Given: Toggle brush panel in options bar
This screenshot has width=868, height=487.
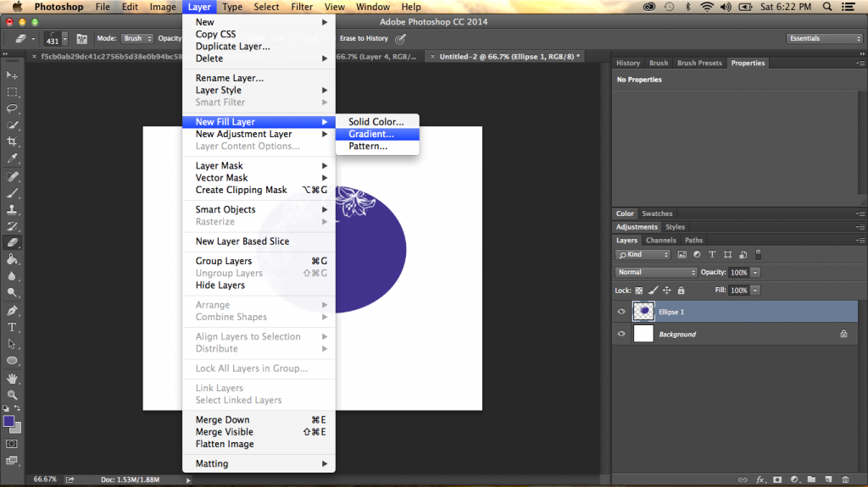Looking at the screenshot, I should 82,39.
